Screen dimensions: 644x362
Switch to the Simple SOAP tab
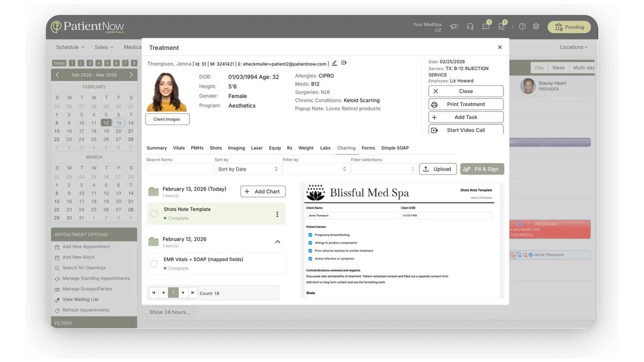click(x=395, y=148)
